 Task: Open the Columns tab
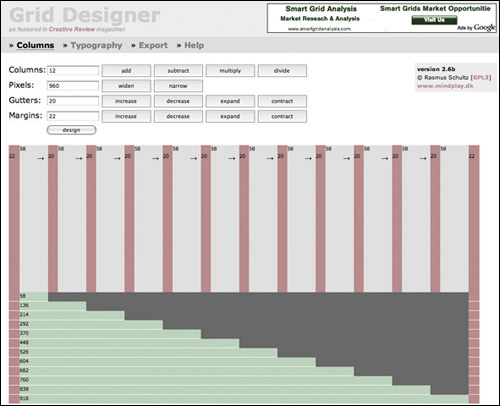pyautogui.click(x=35, y=45)
